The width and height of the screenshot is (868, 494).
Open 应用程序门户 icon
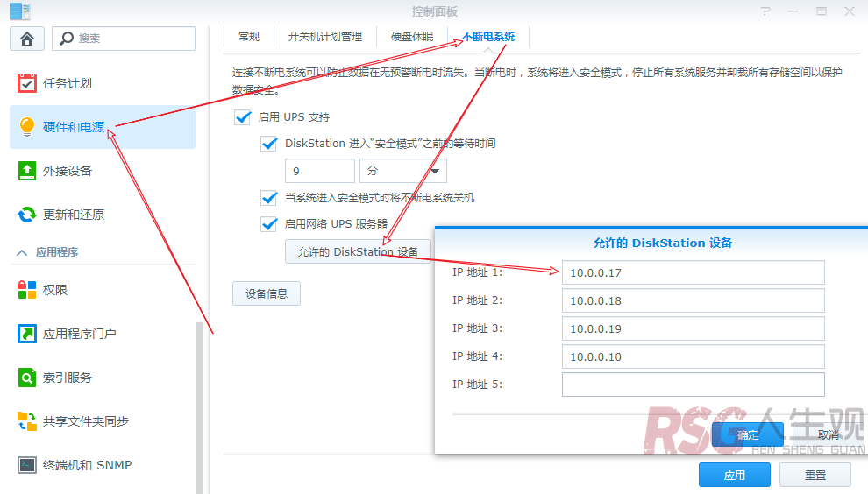click(26, 334)
